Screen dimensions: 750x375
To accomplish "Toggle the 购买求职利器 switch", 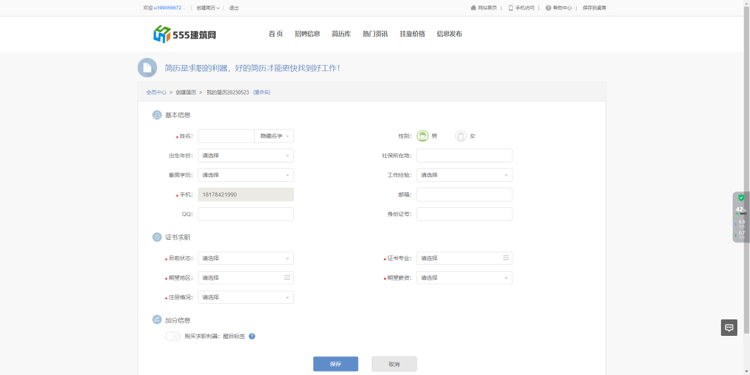I will [173, 336].
